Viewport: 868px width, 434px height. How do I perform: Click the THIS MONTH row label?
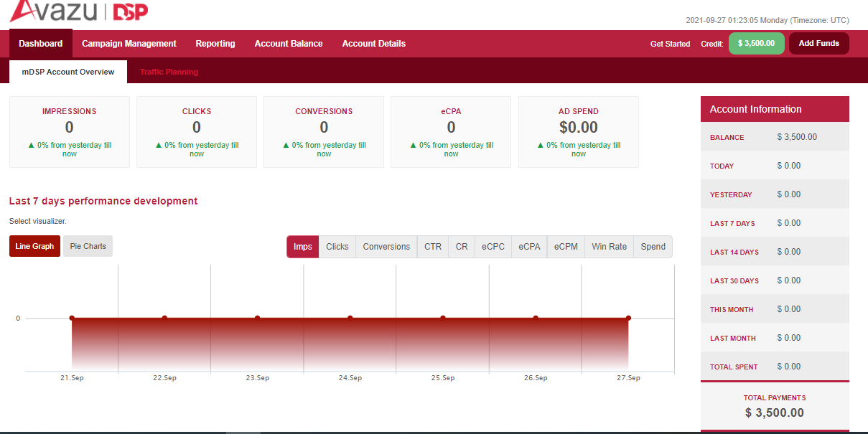(x=732, y=310)
